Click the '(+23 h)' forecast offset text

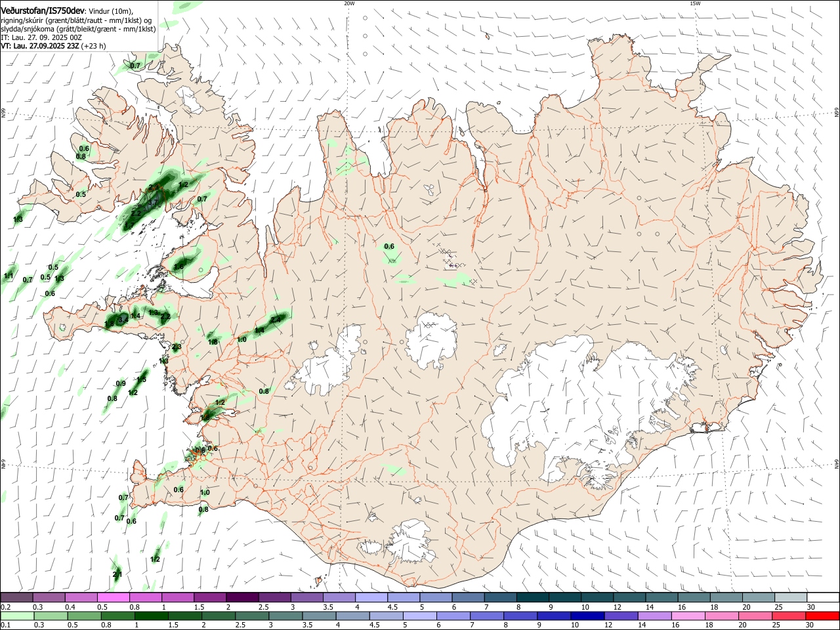94,46
